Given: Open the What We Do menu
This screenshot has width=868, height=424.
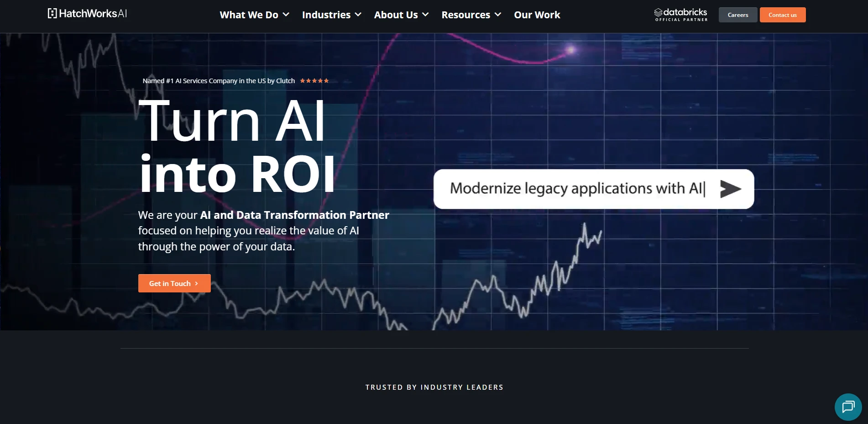Looking at the screenshot, I should pos(249,15).
